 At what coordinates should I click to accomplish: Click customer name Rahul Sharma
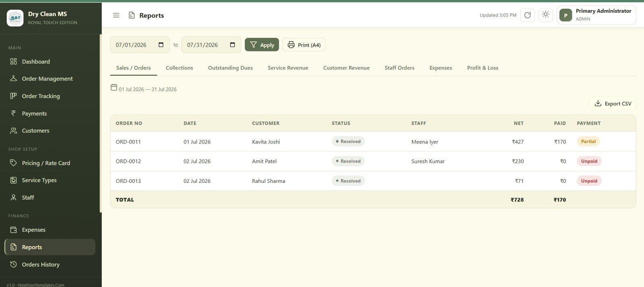click(x=268, y=181)
